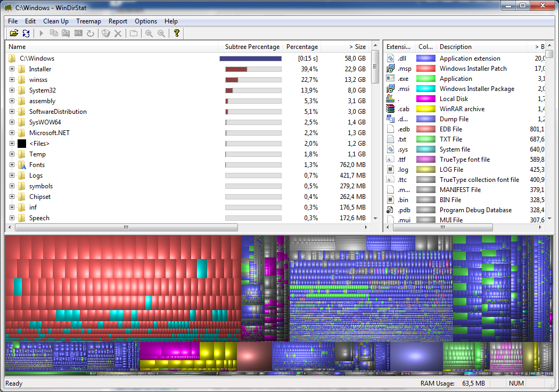Screen dimensions: 559x392
Task: Select the symbols folder row
Action: click(x=187, y=186)
